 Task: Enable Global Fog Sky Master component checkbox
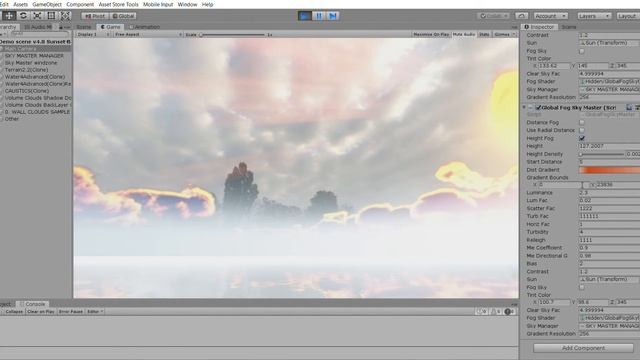click(538, 108)
